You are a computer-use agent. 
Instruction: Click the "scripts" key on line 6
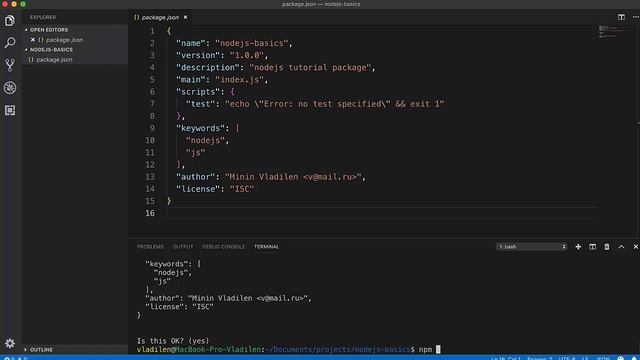(198, 92)
